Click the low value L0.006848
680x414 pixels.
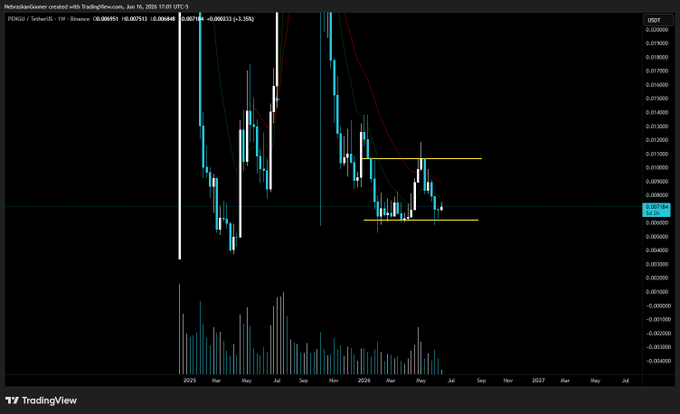[x=163, y=19]
